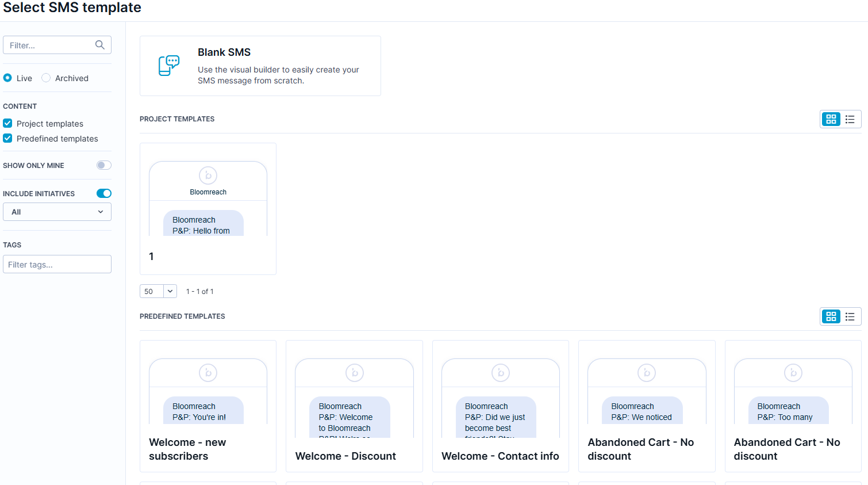Click the PREDEFINED TEMPLATES heading
The height and width of the screenshot is (485, 868).
click(182, 316)
